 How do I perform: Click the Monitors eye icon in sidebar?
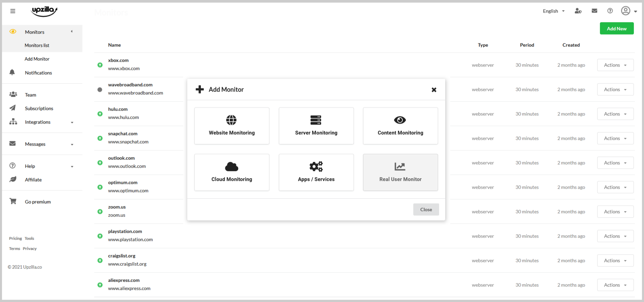coord(13,32)
